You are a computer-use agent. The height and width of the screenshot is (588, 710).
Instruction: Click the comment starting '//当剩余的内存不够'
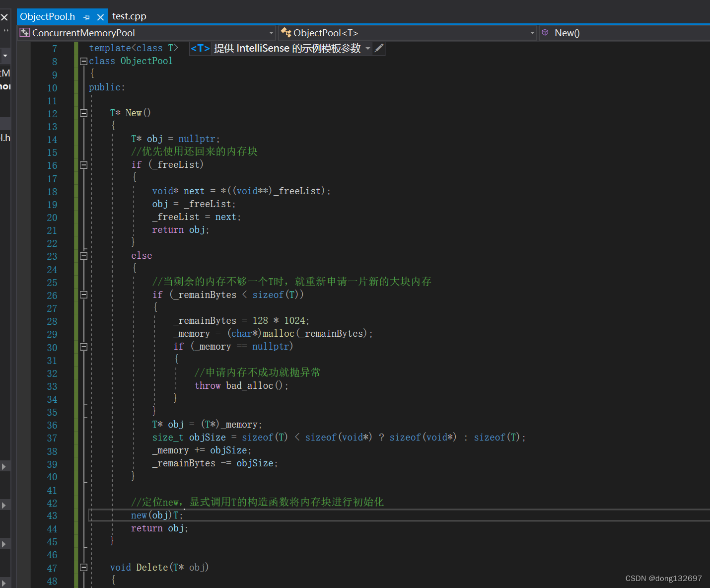tap(291, 282)
